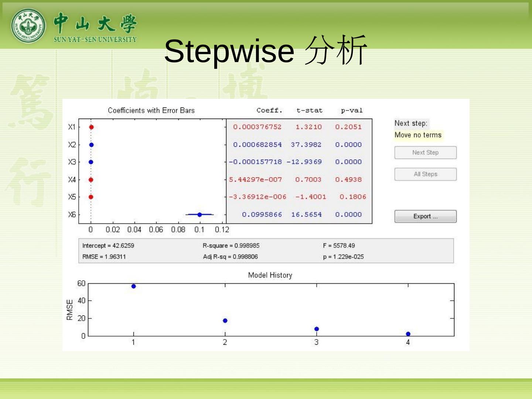
Task: Click the Move no terms label
Action: click(418, 135)
